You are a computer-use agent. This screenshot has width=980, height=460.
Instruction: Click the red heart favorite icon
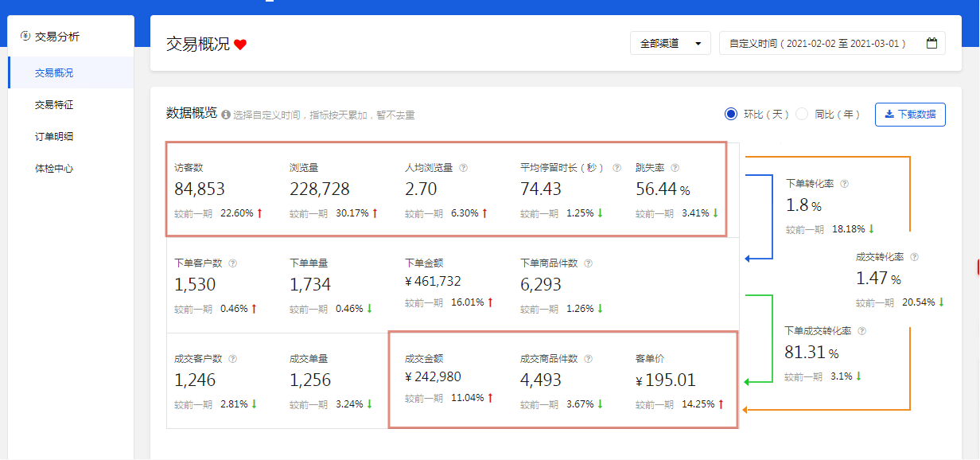[x=240, y=45]
